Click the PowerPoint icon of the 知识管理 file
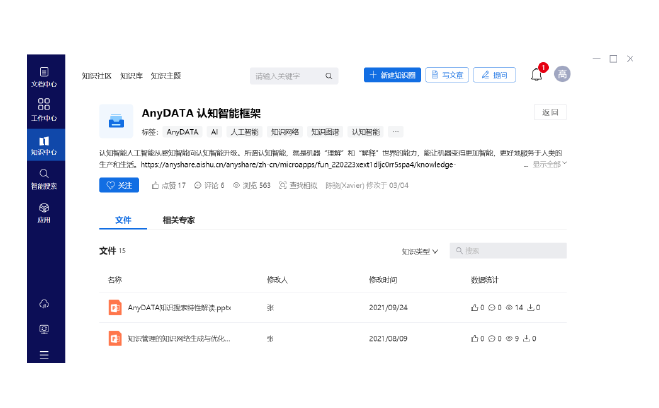Screen dimensions: 659x408 pyautogui.click(x=115, y=338)
